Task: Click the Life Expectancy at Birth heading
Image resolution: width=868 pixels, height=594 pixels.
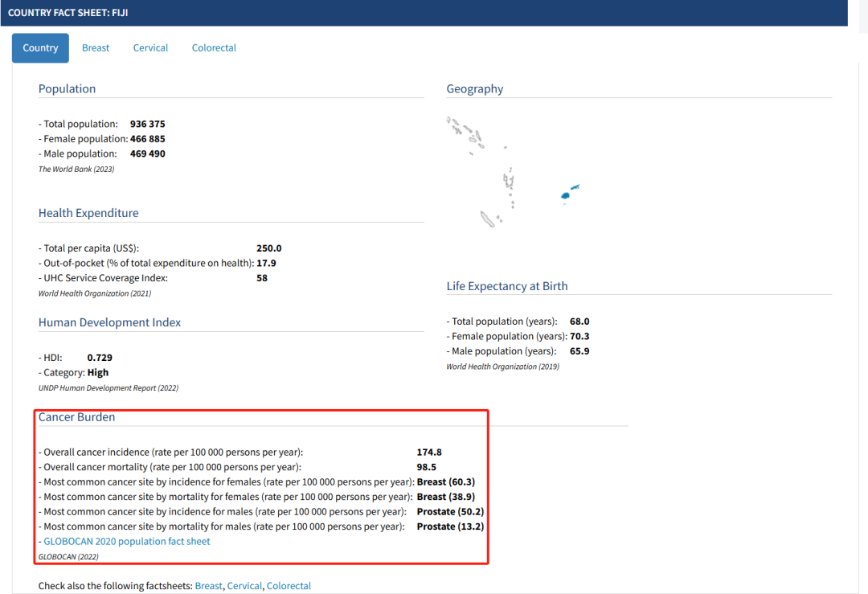Action: pyautogui.click(x=507, y=286)
